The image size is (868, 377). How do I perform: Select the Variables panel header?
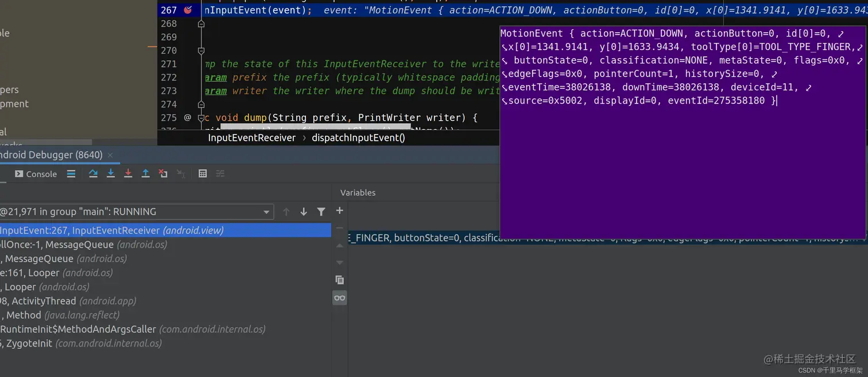point(358,193)
